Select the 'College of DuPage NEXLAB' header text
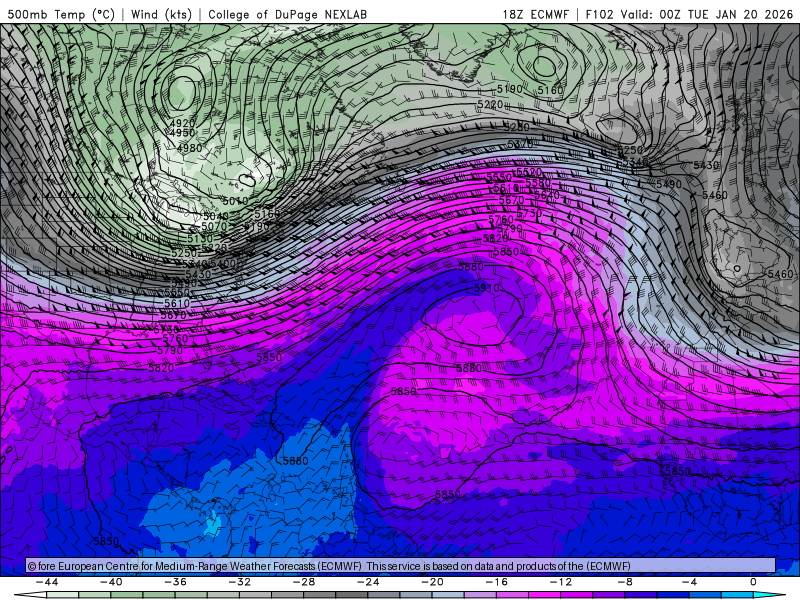 point(287,14)
